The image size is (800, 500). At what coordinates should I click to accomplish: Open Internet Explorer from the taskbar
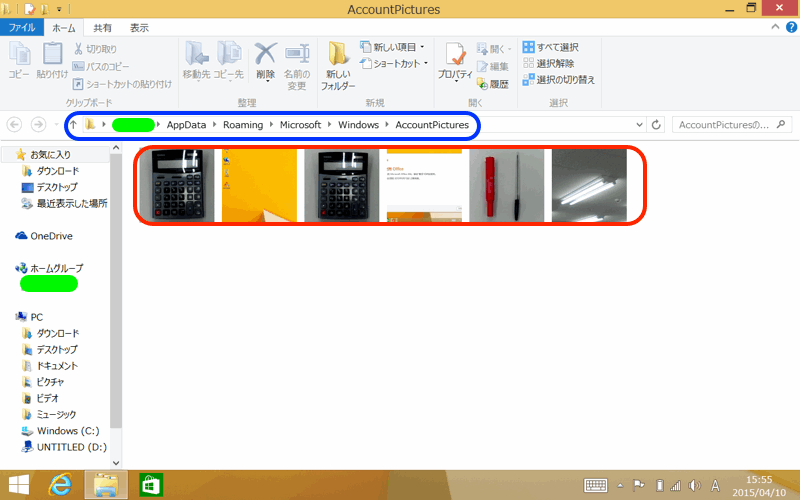(61, 484)
